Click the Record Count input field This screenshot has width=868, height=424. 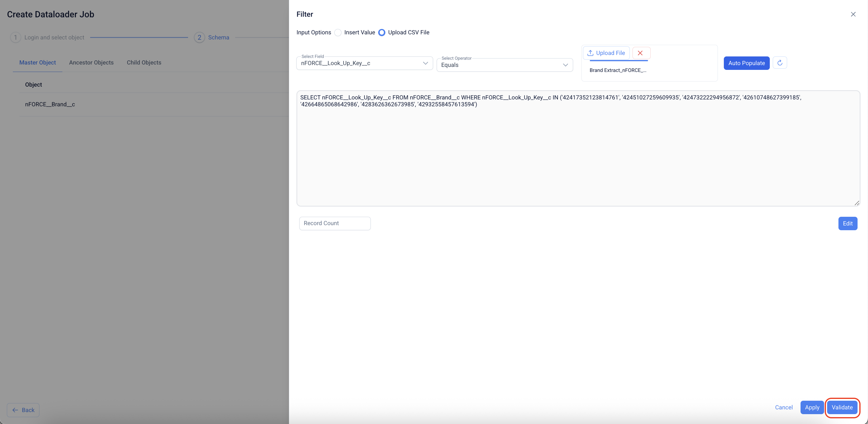point(335,223)
